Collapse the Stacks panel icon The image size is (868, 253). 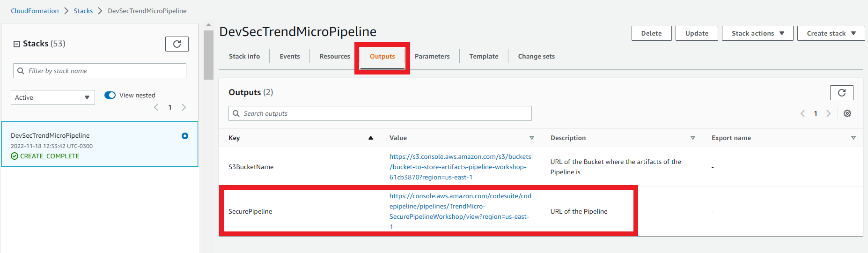[x=17, y=44]
